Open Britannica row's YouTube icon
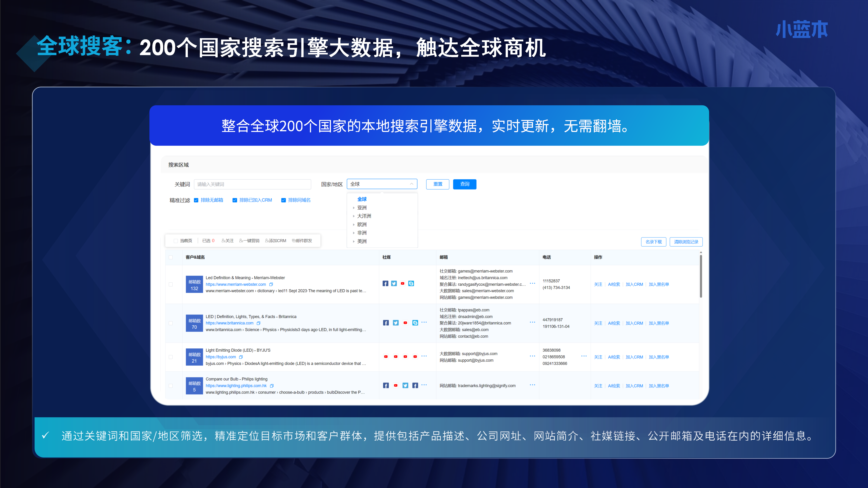 (x=405, y=323)
